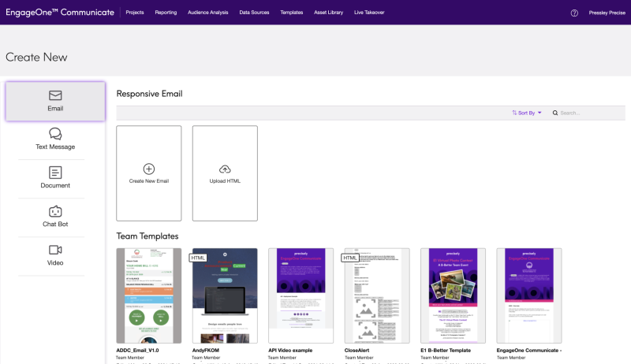The height and width of the screenshot is (364, 631).
Task: Click the EngageOne Communicate logo
Action: [60, 13]
